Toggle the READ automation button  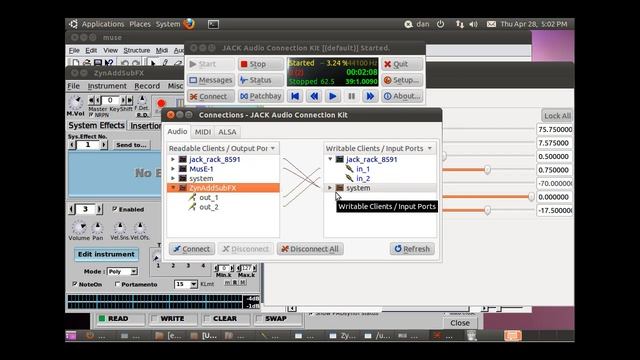120,319
